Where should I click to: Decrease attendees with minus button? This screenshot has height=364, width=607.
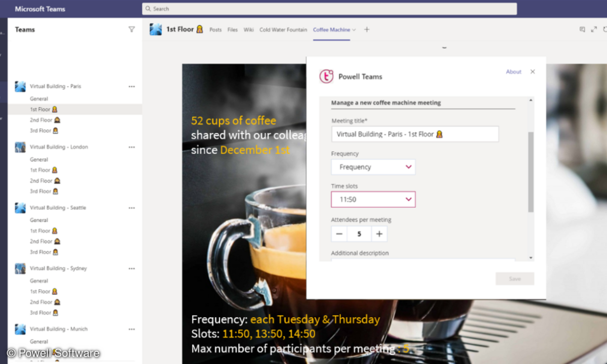coord(339,234)
